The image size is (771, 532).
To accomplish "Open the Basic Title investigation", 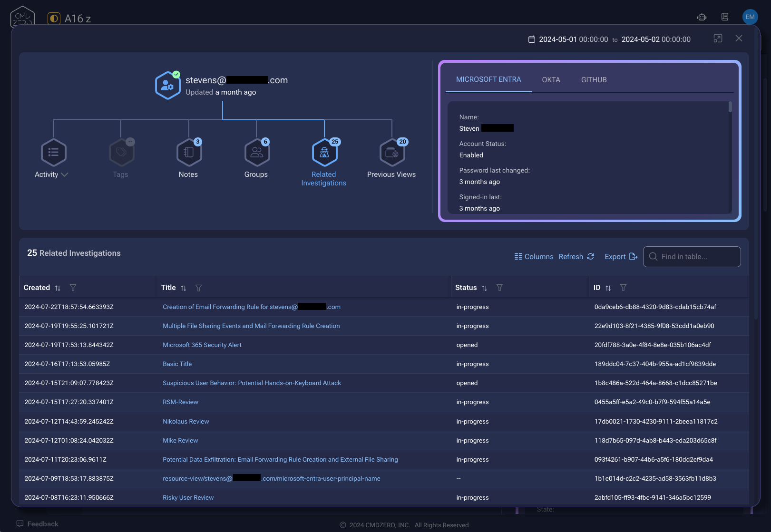I will (x=177, y=364).
